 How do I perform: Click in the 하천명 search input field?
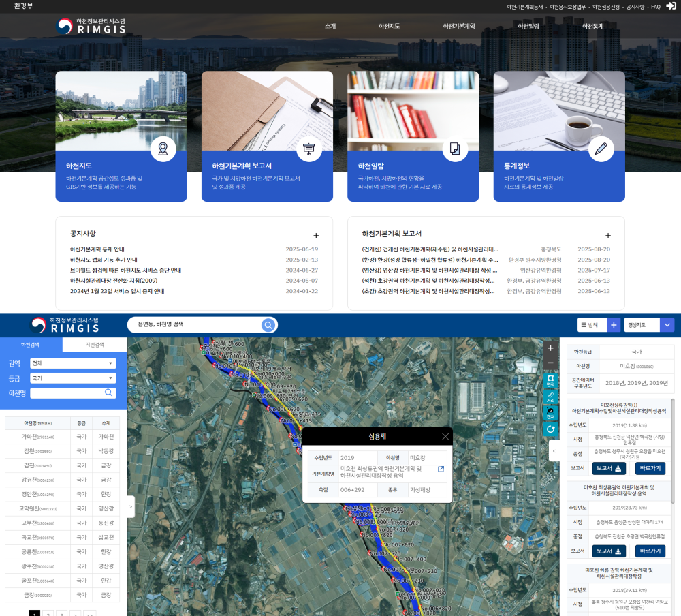pyautogui.click(x=67, y=393)
